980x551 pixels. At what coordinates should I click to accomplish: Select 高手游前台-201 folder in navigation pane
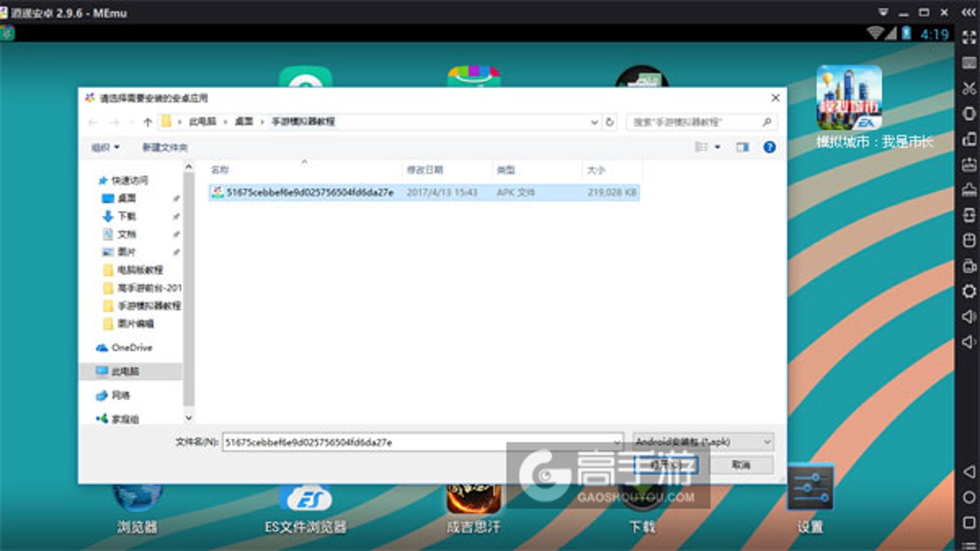pos(142,288)
